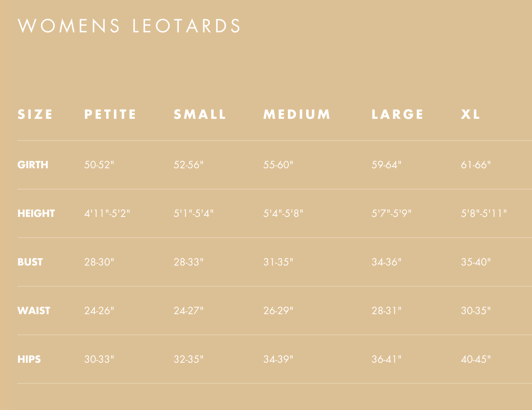
Task: Select the Medium waist value 26-29"
Action: 278,311
